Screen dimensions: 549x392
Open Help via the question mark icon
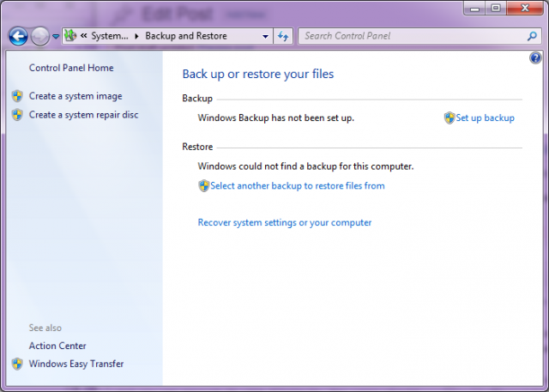coord(535,57)
